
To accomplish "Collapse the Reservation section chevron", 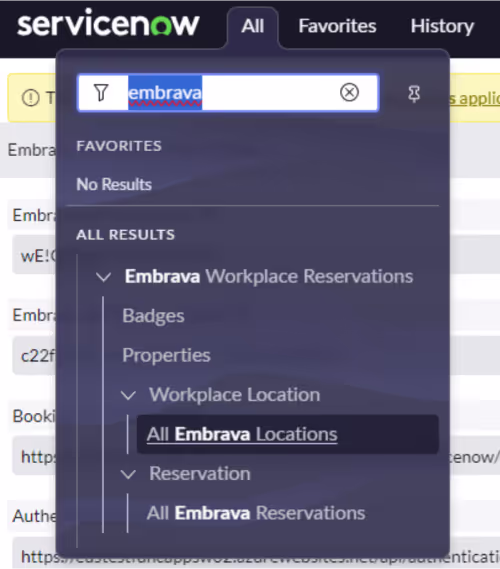I will 128,474.
